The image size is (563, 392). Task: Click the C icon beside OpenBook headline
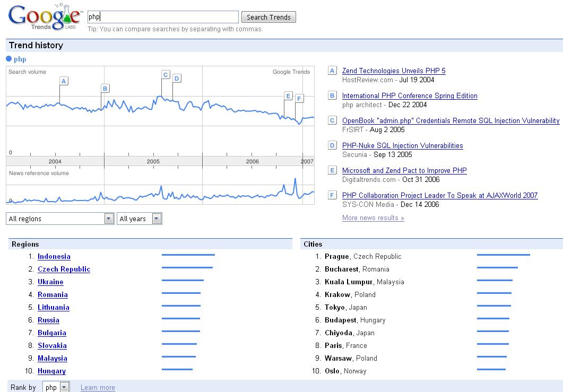click(x=332, y=120)
